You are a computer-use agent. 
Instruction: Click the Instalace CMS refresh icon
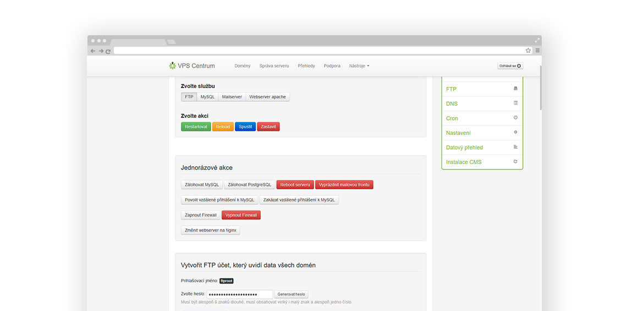pos(515,162)
